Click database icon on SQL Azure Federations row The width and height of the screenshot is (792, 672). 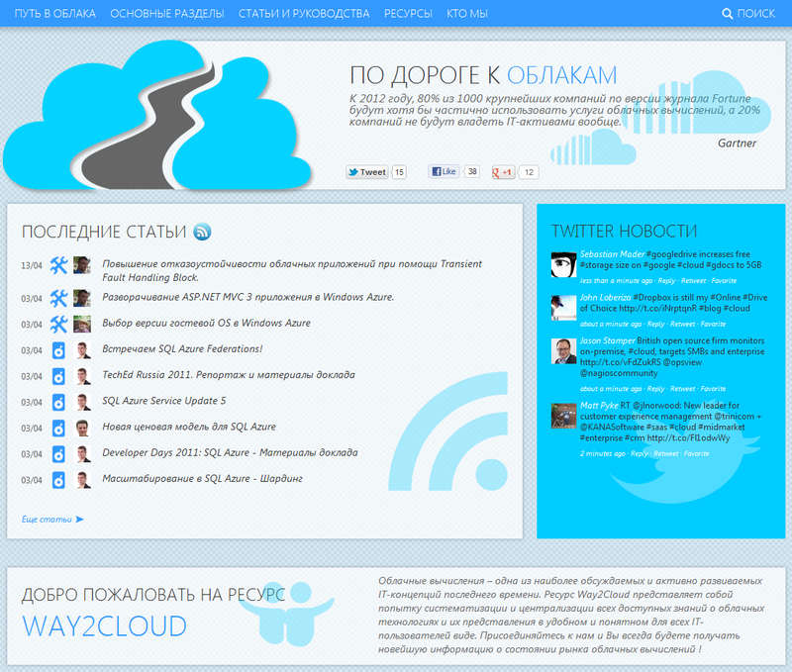[58, 350]
